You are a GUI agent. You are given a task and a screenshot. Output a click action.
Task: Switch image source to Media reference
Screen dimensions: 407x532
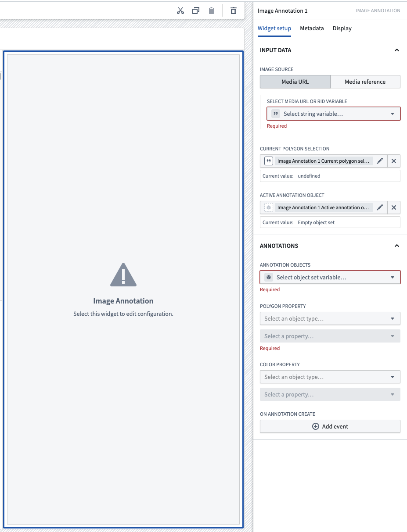(365, 82)
